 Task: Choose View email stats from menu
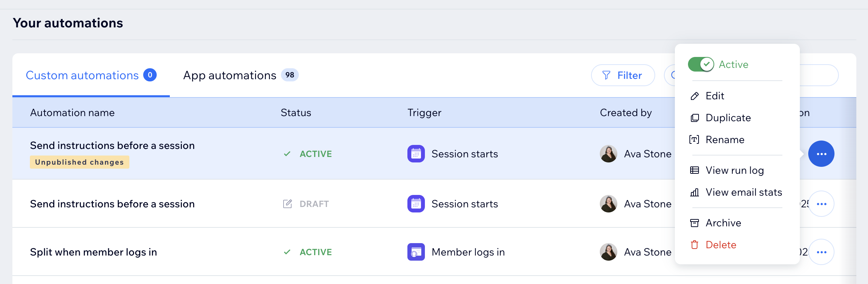tap(744, 192)
